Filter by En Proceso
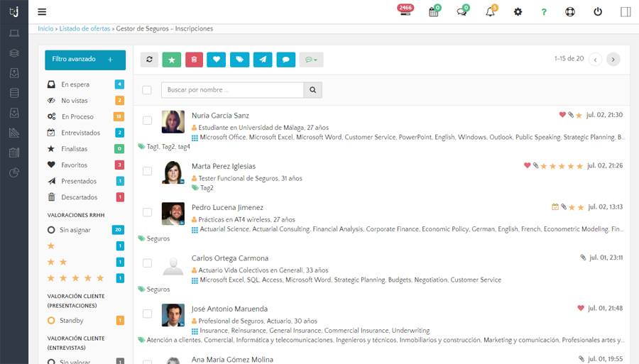 coord(86,116)
